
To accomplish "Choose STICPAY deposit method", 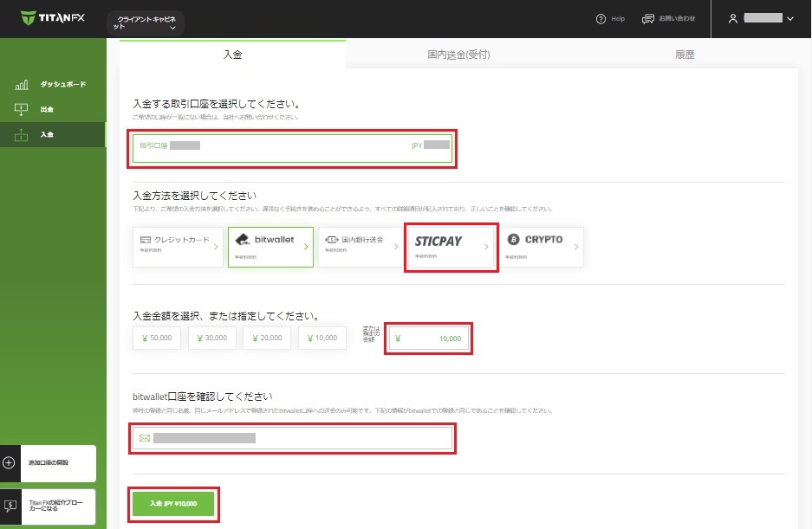I will pyautogui.click(x=451, y=247).
